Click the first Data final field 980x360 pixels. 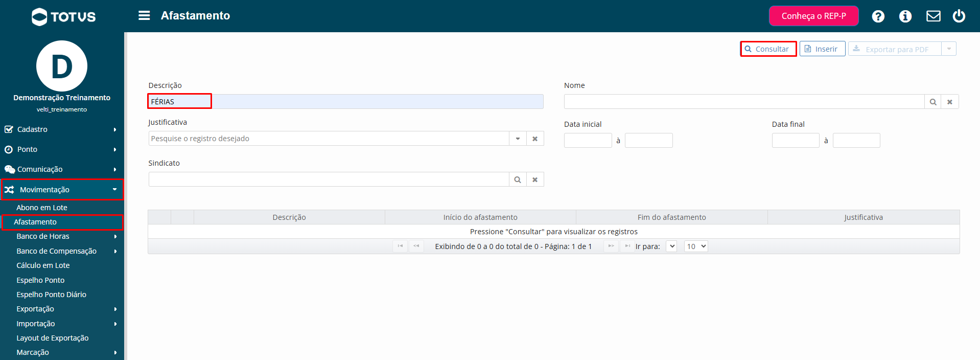(796, 141)
